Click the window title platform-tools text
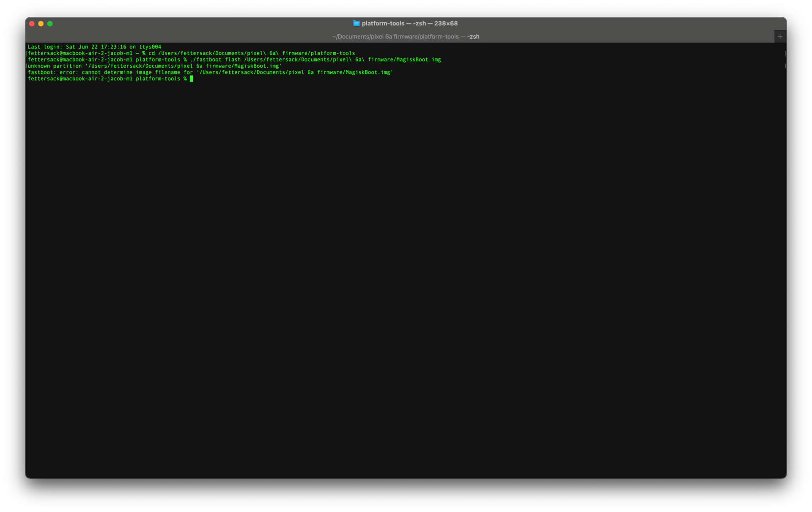This screenshot has width=812, height=512. click(x=383, y=23)
